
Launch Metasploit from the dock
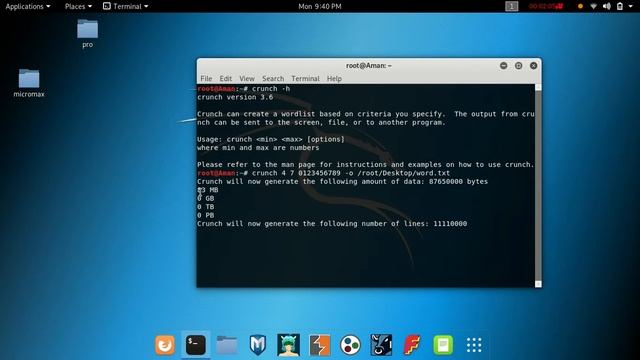coord(258,345)
